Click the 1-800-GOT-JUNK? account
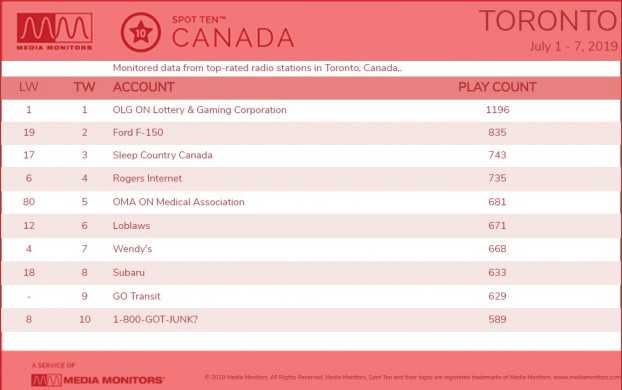 tap(156, 319)
